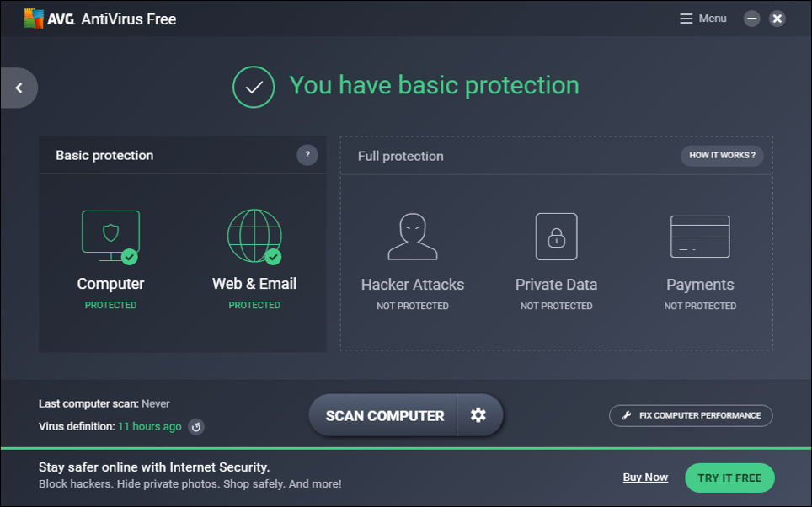Run FIX COMPUTER PERFORMANCE
The image size is (812, 507).
click(x=691, y=415)
